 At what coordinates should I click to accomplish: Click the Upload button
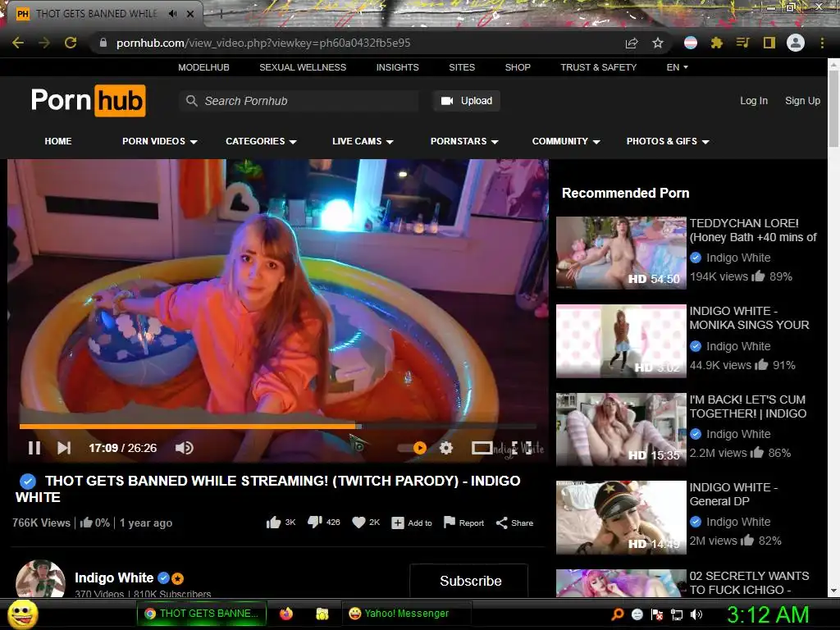pos(467,101)
